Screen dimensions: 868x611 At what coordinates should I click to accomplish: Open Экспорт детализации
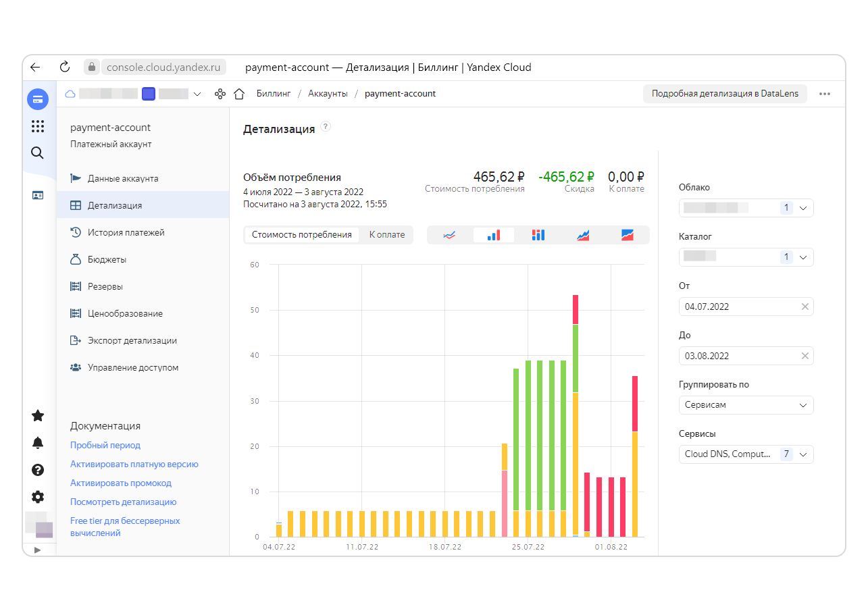[x=143, y=340]
